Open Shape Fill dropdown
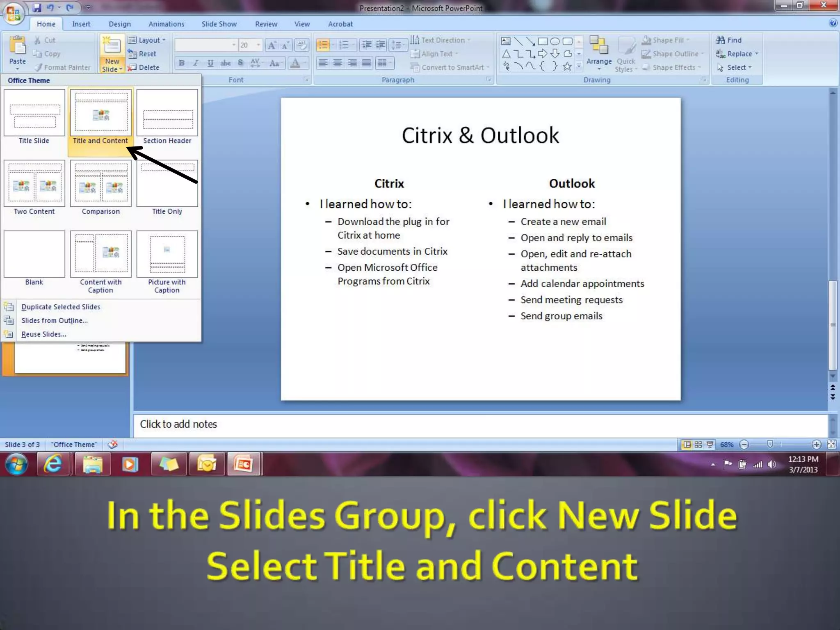Viewport: 840px width, 630px height. click(666, 40)
